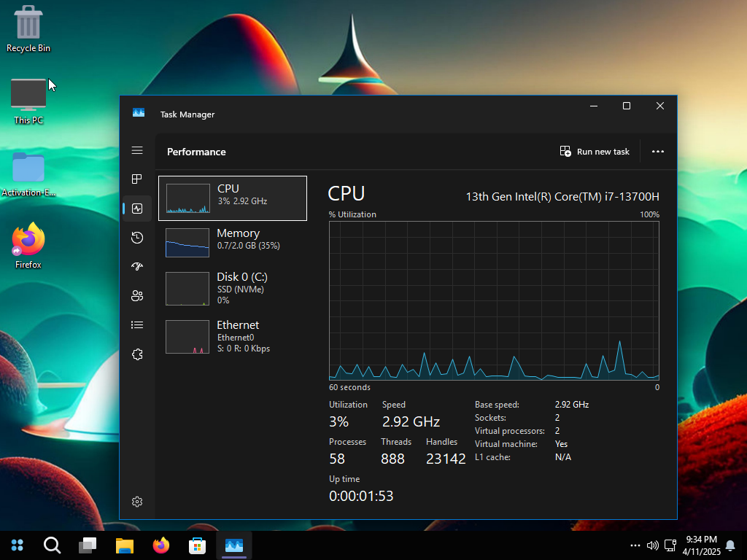The image size is (747, 560).
Task: Click the Handles count 23142
Action: click(446, 459)
